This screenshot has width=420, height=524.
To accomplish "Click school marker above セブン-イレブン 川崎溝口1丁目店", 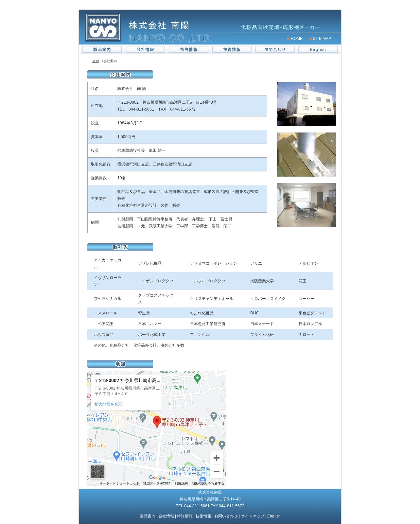I will (x=143, y=443).
